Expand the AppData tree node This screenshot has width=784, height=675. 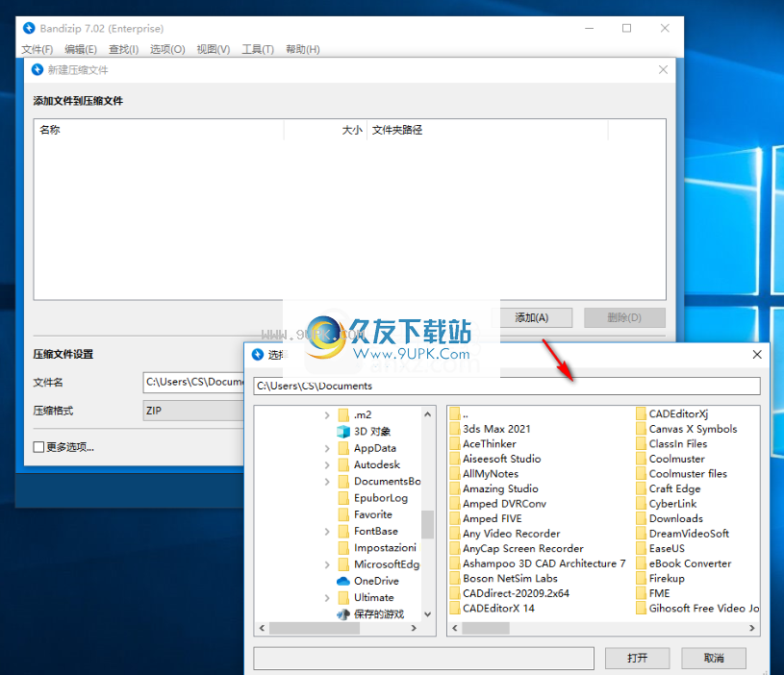[x=327, y=449]
